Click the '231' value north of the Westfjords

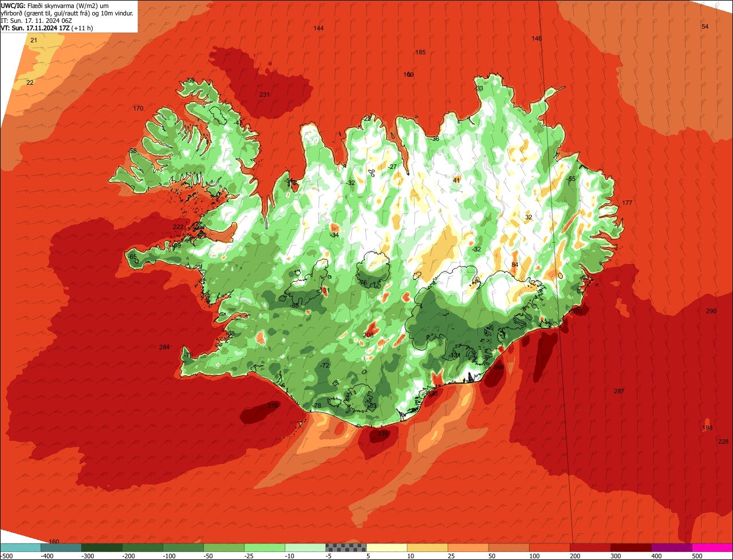265,94
